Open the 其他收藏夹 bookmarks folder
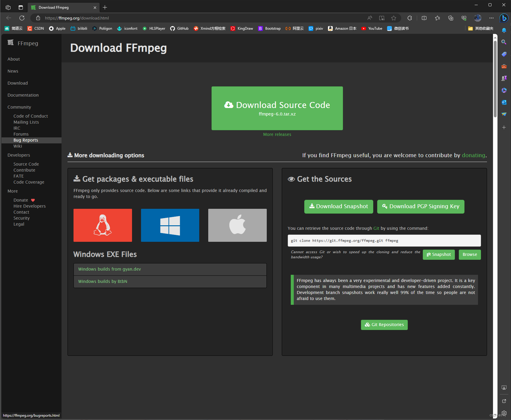 click(x=481, y=28)
